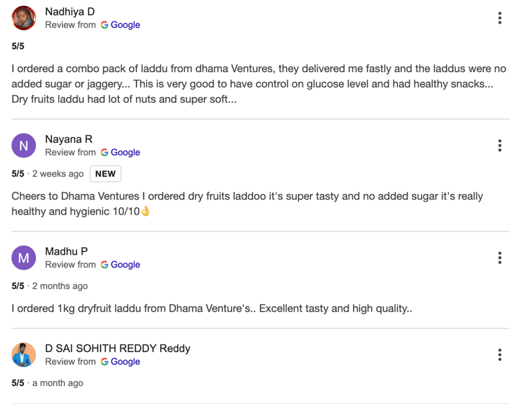Click D SAI SOHITH REDDY's profile photo
The height and width of the screenshot is (404, 532).
(24, 355)
